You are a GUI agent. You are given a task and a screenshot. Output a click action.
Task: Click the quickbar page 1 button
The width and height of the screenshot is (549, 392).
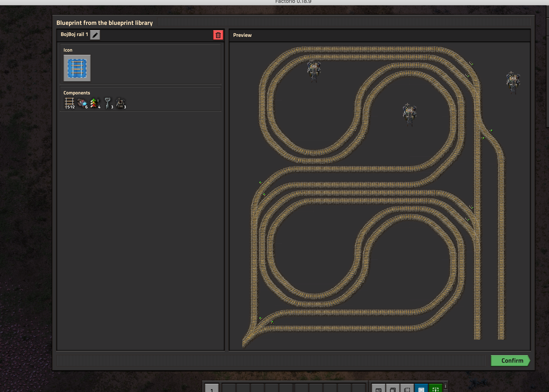click(212, 388)
